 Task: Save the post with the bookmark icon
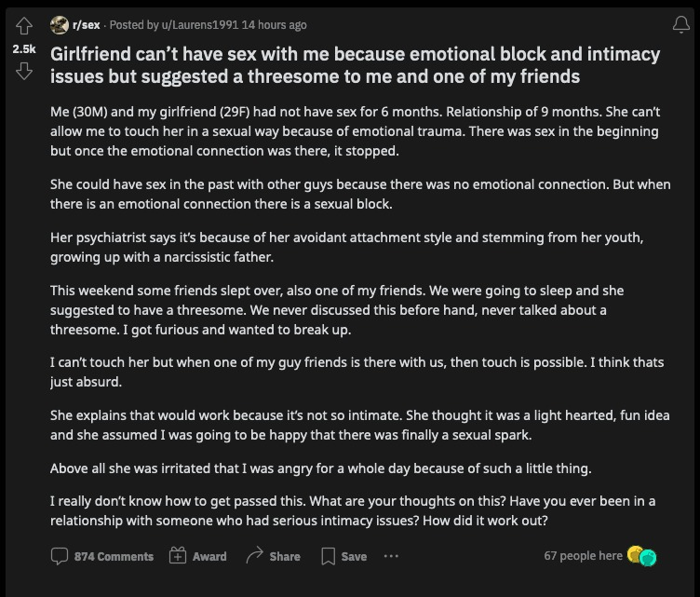(343, 556)
